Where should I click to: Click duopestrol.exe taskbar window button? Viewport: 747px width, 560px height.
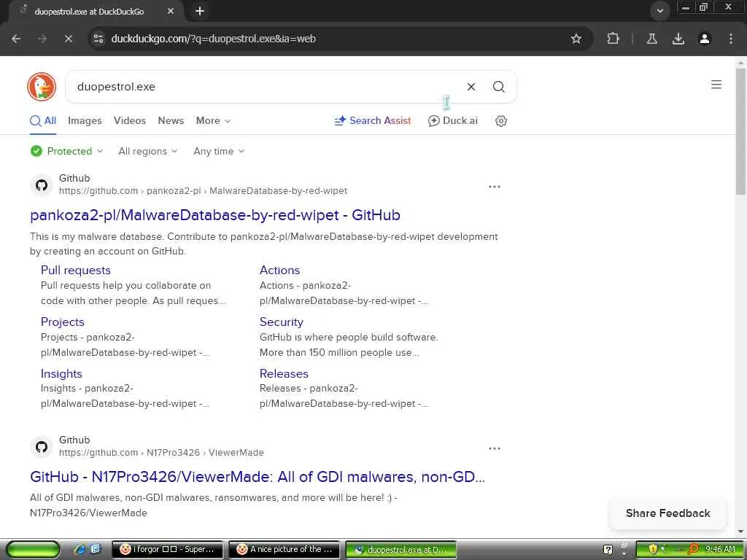point(401,550)
